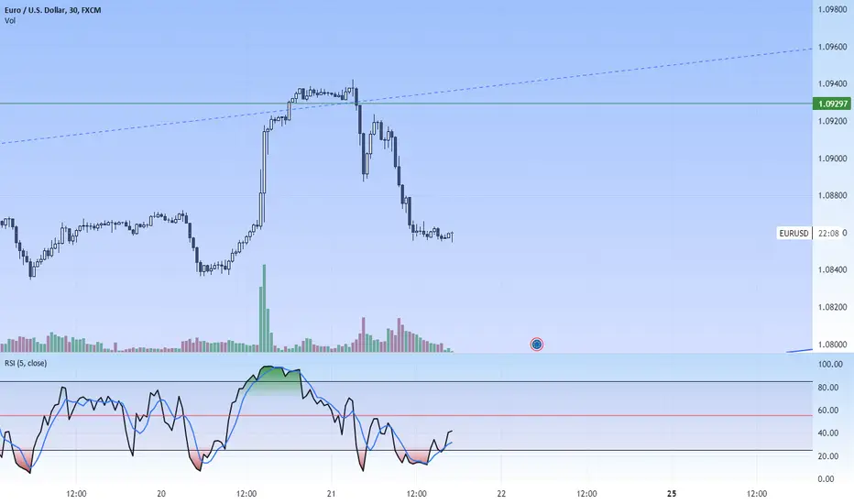854x504 pixels.
Task: Click the 1.08200 price axis label
Action: (832, 307)
